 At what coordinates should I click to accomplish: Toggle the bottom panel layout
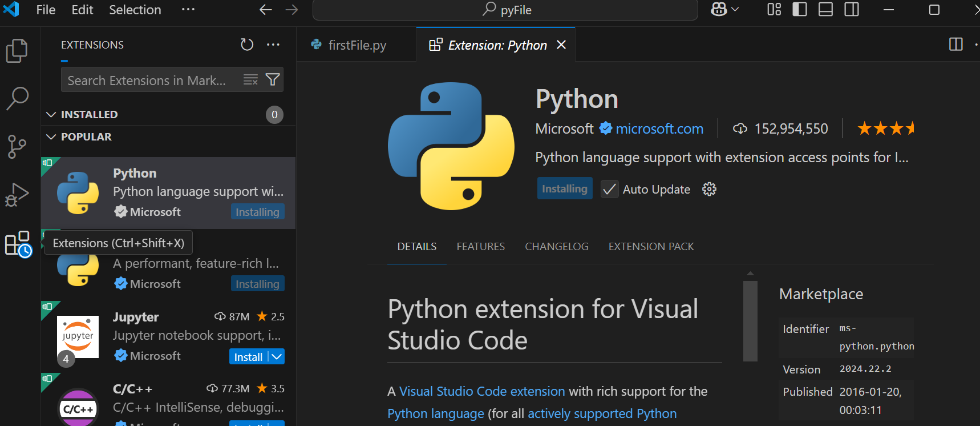tap(825, 10)
